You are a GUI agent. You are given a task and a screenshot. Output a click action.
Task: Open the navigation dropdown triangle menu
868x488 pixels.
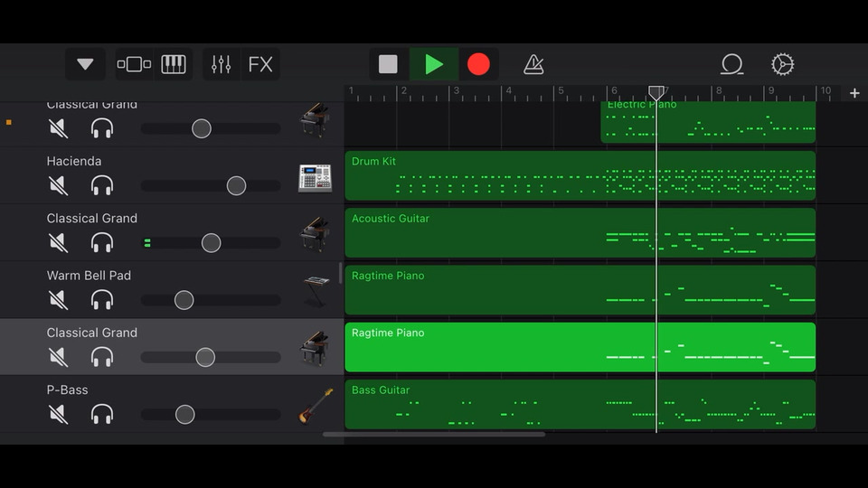coord(85,64)
